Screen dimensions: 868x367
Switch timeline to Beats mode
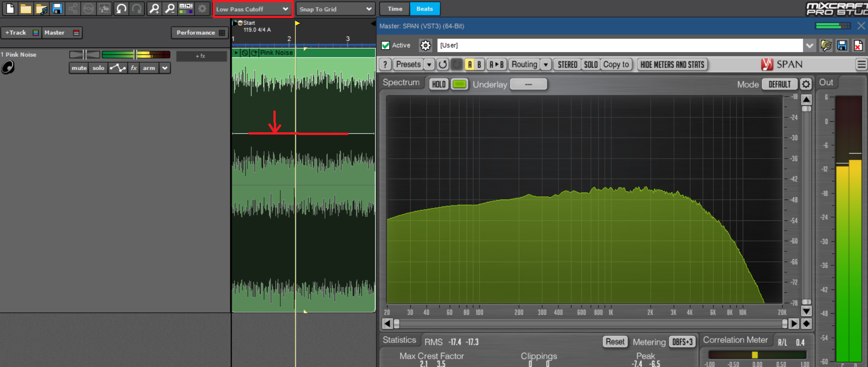click(x=425, y=9)
